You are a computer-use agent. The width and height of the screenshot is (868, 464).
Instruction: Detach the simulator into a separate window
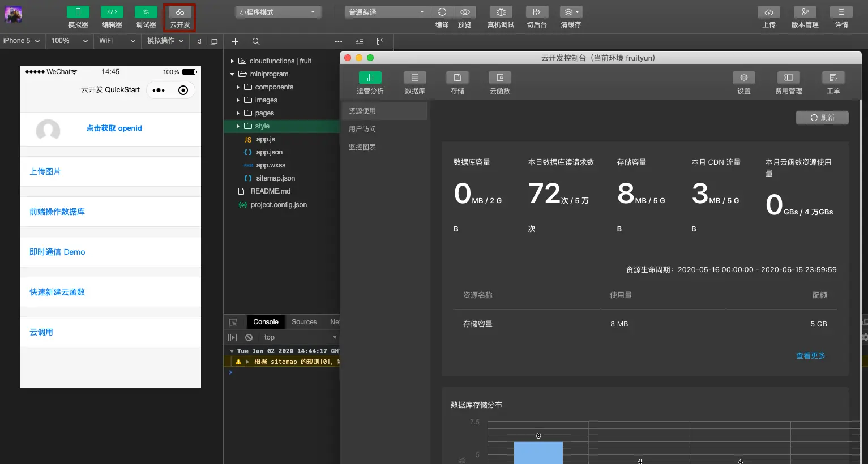[x=214, y=41]
